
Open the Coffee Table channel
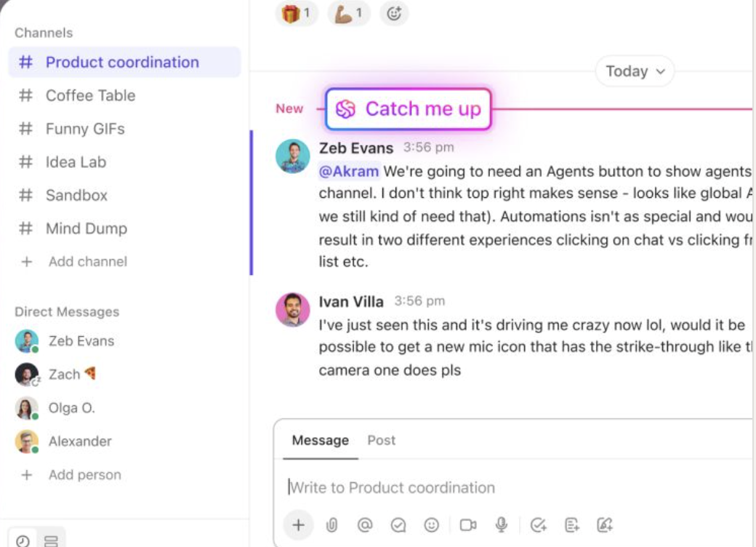(90, 95)
